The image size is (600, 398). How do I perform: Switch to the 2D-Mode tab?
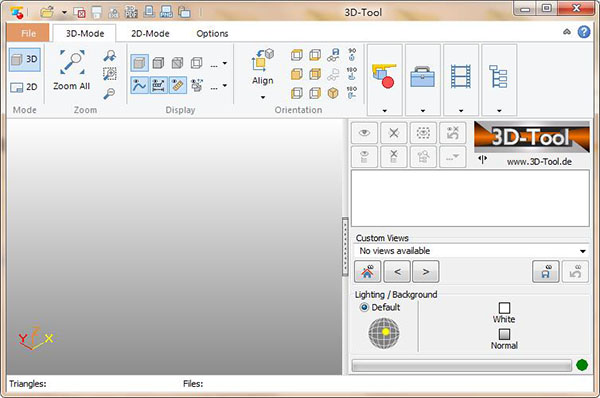(x=150, y=34)
